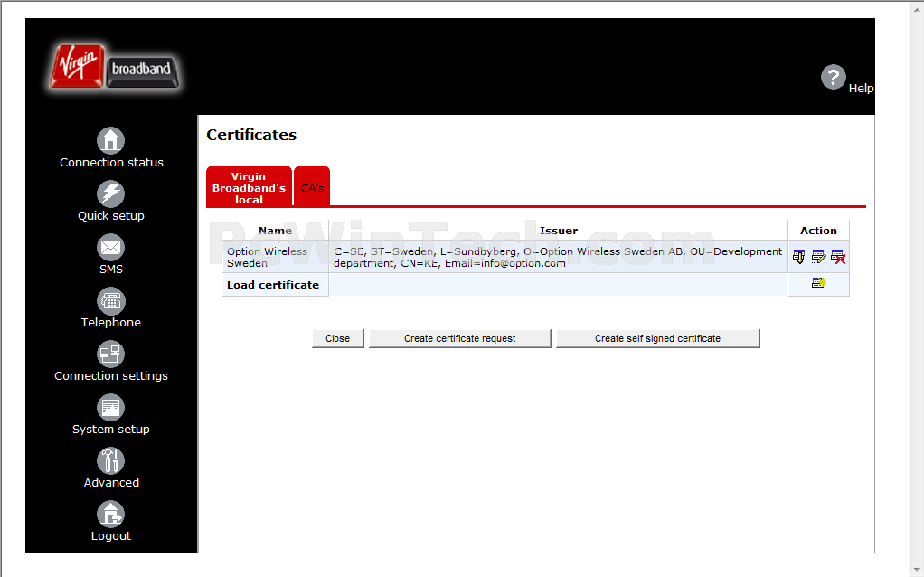Click Create self signed certificate button
Viewport: 924px width, 577px height.
(x=657, y=338)
